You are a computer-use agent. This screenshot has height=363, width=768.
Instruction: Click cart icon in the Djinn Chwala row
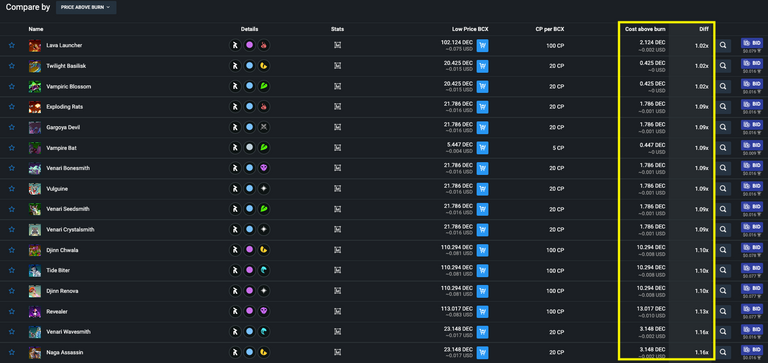point(482,251)
